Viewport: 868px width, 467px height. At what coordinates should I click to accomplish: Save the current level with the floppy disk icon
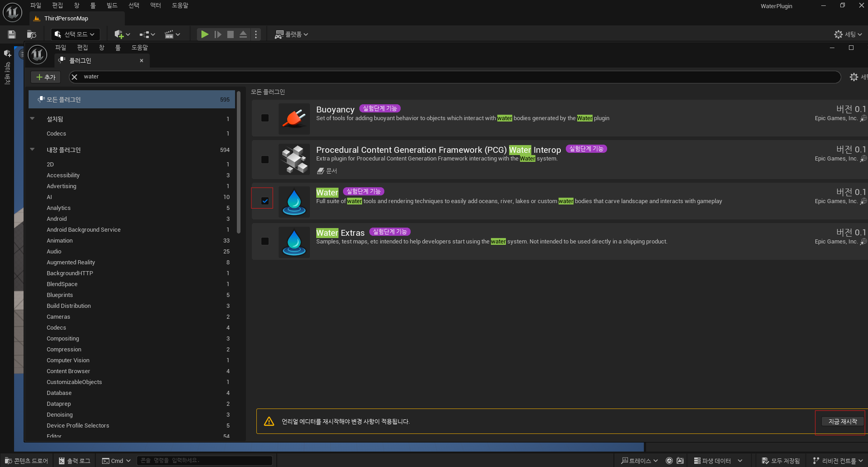[12, 34]
